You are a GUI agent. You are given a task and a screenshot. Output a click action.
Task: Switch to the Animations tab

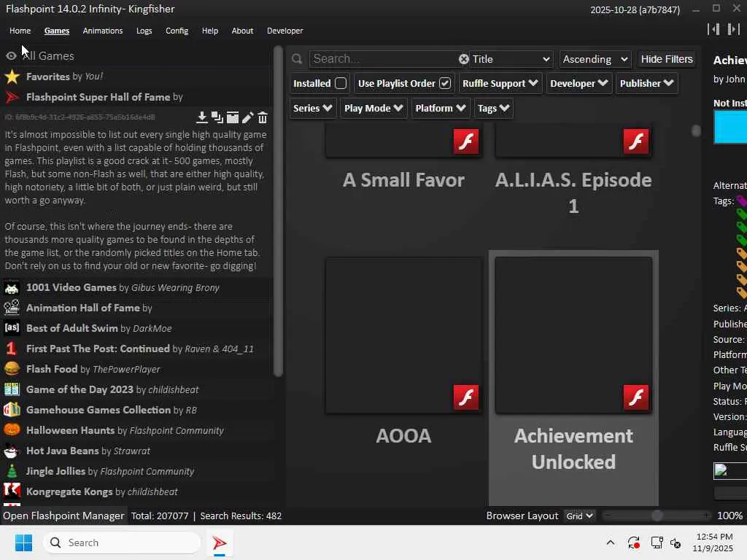coord(102,31)
